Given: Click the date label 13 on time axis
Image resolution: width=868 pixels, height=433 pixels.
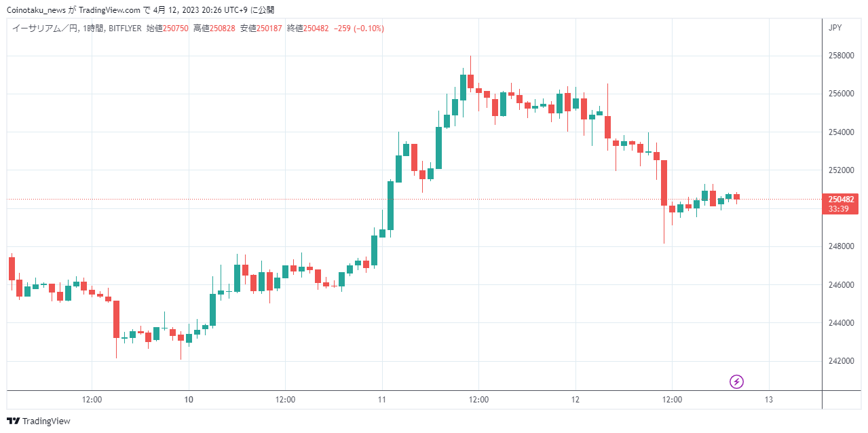Looking at the screenshot, I should coord(768,400).
